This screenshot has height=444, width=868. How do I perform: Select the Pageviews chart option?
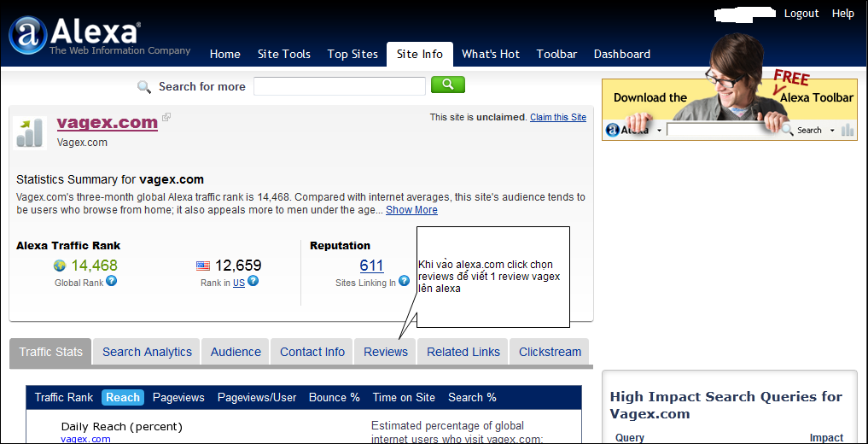[178, 398]
